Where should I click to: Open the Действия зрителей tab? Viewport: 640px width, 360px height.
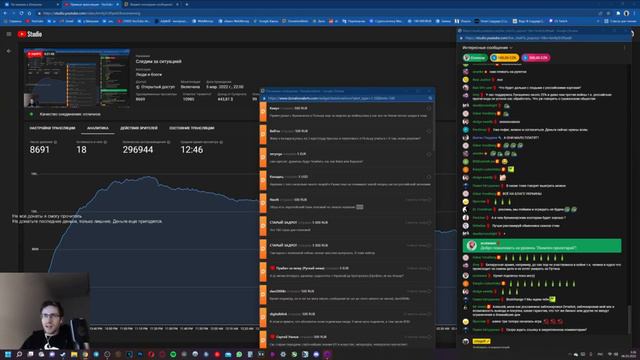pos(139,128)
